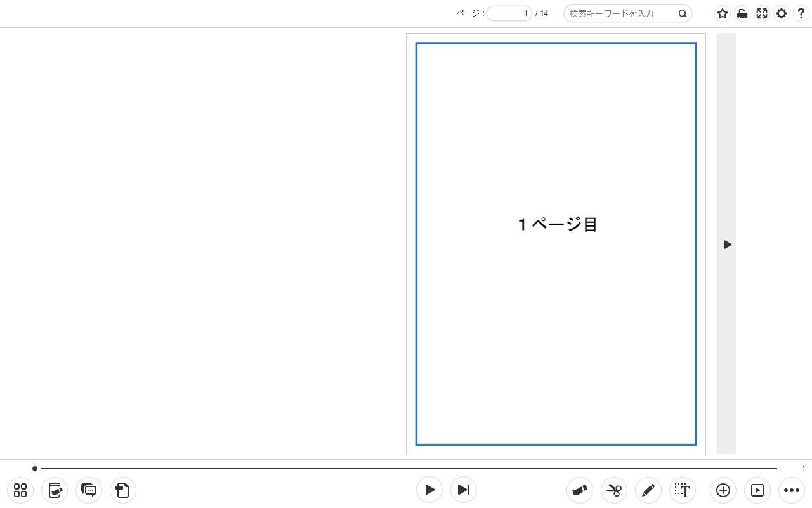812x508 pixels.
Task: Click the page position slider handle
Action: (35, 469)
